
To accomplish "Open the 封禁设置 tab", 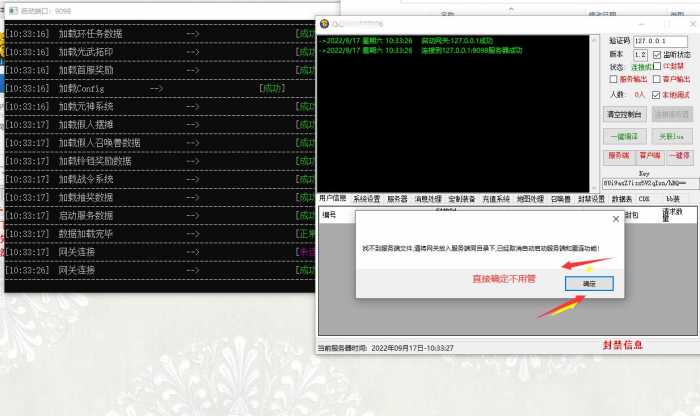I will pyautogui.click(x=591, y=199).
